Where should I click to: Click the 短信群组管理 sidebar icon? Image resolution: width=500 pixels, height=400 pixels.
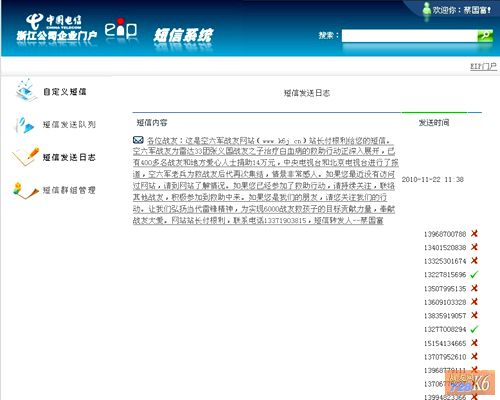coord(25,190)
